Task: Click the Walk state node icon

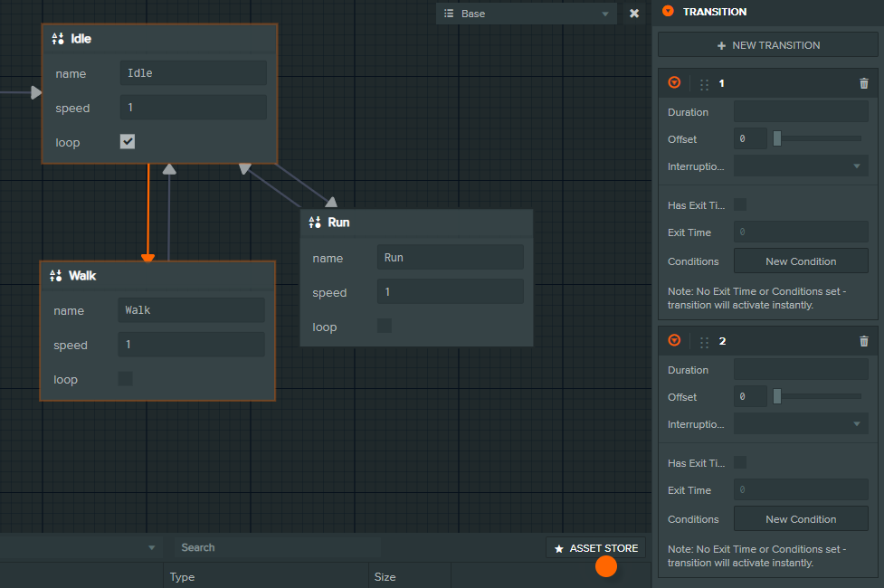Action: (56, 276)
